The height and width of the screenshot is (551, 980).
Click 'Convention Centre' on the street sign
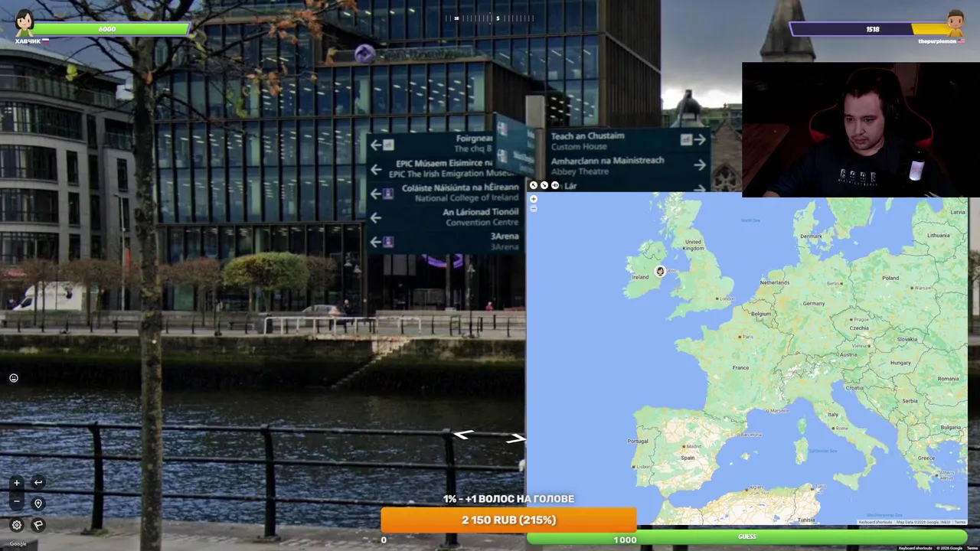pyautogui.click(x=482, y=223)
